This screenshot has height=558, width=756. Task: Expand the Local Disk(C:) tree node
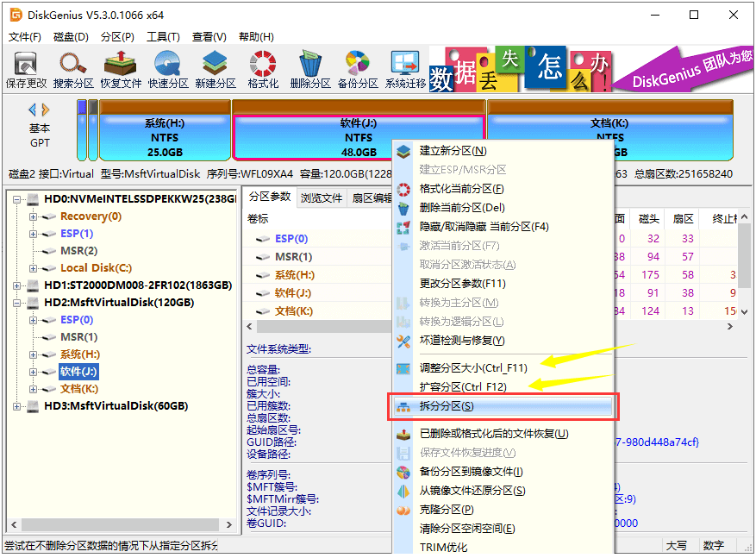point(33,268)
